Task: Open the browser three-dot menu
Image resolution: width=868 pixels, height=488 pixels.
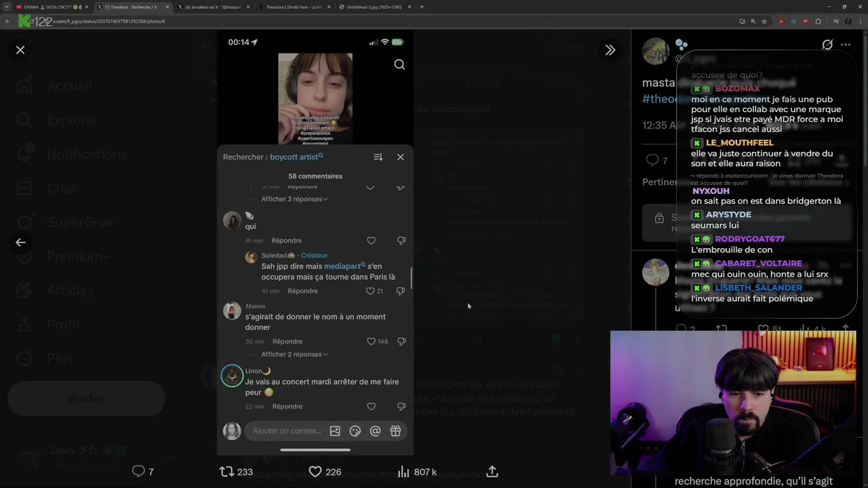Action: point(860,21)
